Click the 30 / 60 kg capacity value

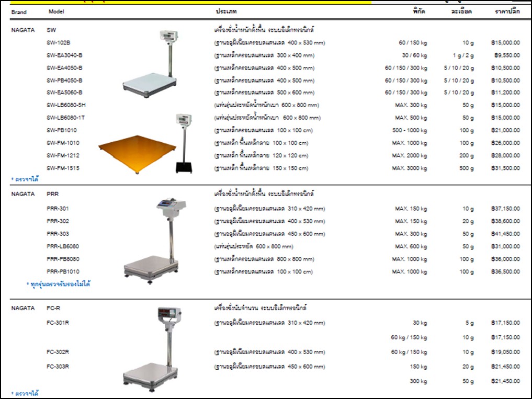(x=415, y=55)
